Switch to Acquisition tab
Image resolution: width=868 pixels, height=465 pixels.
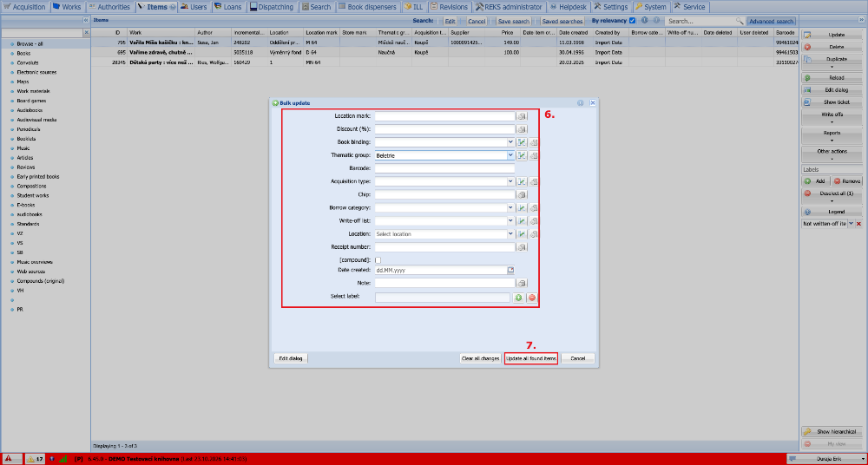click(x=25, y=7)
